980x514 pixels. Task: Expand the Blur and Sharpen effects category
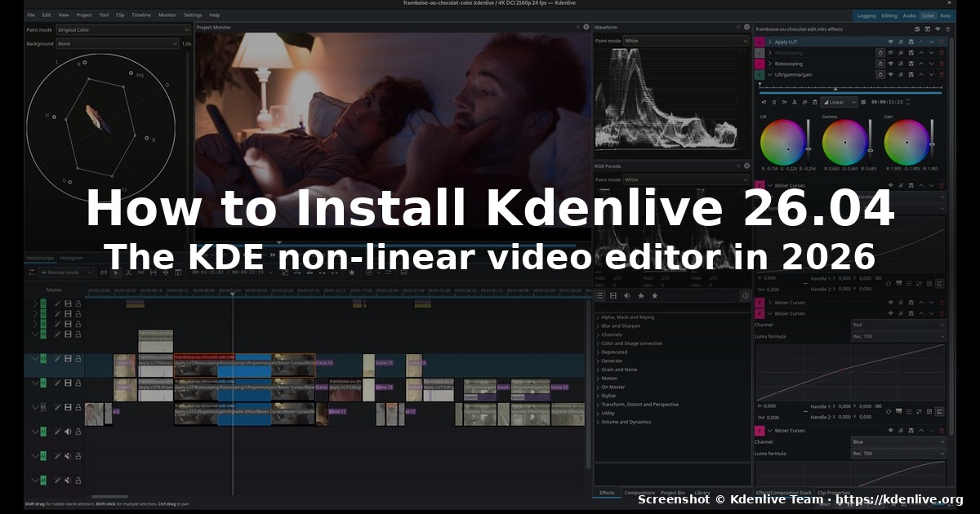coord(620,326)
